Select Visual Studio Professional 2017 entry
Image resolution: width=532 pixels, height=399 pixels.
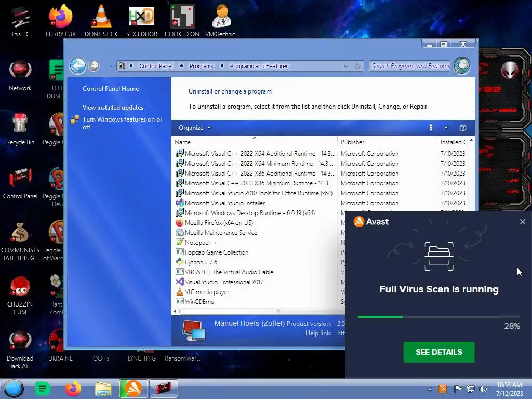click(x=224, y=282)
